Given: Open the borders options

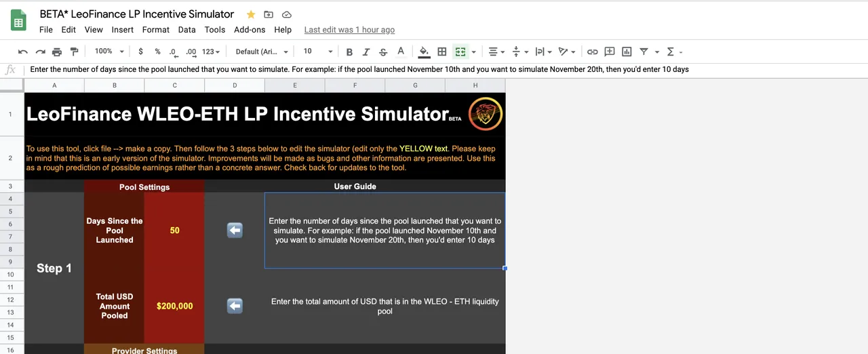Looking at the screenshot, I should pyautogui.click(x=442, y=52).
